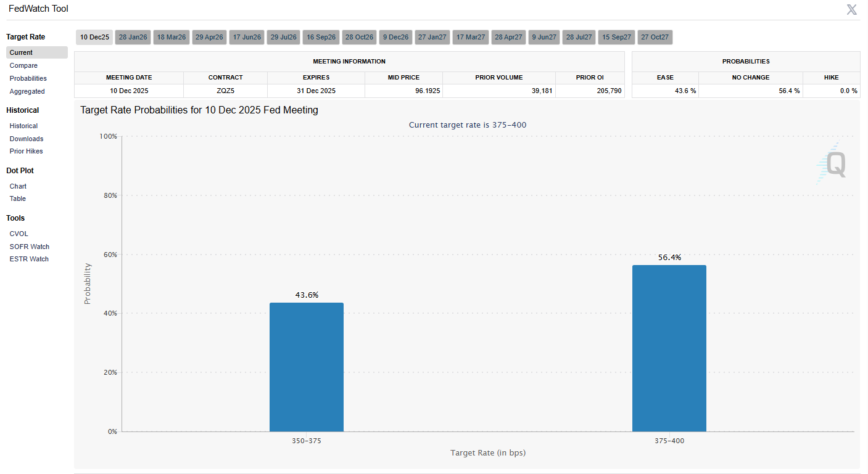Click the Historical sidebar link

tap(23, 126)
